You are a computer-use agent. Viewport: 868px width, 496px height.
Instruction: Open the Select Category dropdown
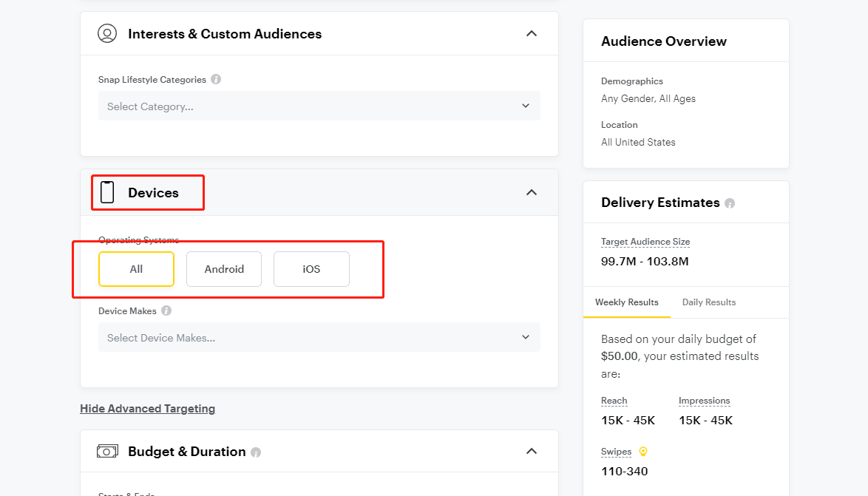(x=319, y=106)
